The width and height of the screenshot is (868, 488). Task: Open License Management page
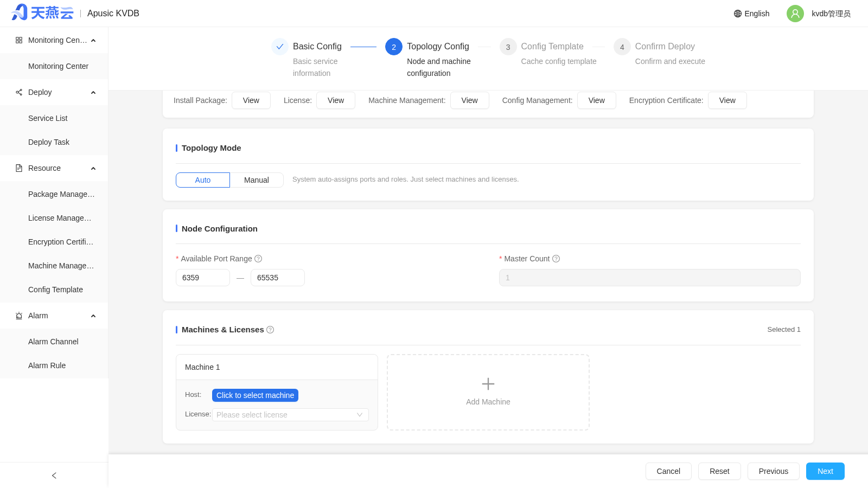(x=54, y=218)
